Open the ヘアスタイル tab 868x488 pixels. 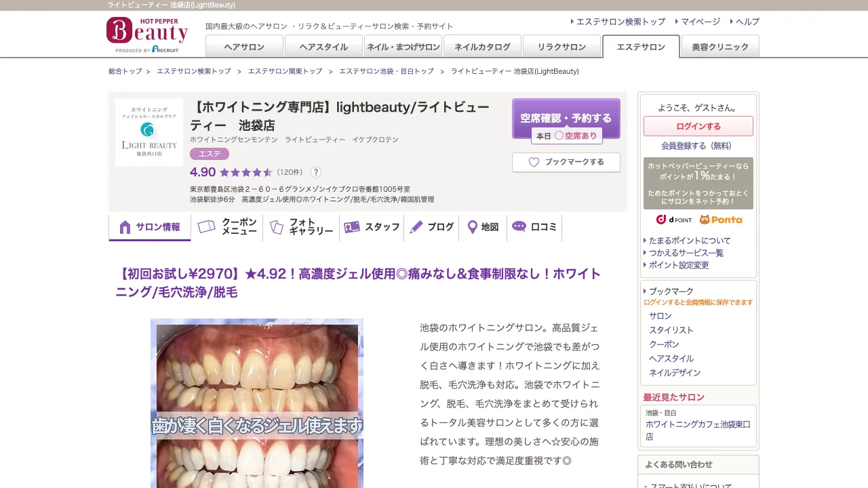(x=323, y=47)
